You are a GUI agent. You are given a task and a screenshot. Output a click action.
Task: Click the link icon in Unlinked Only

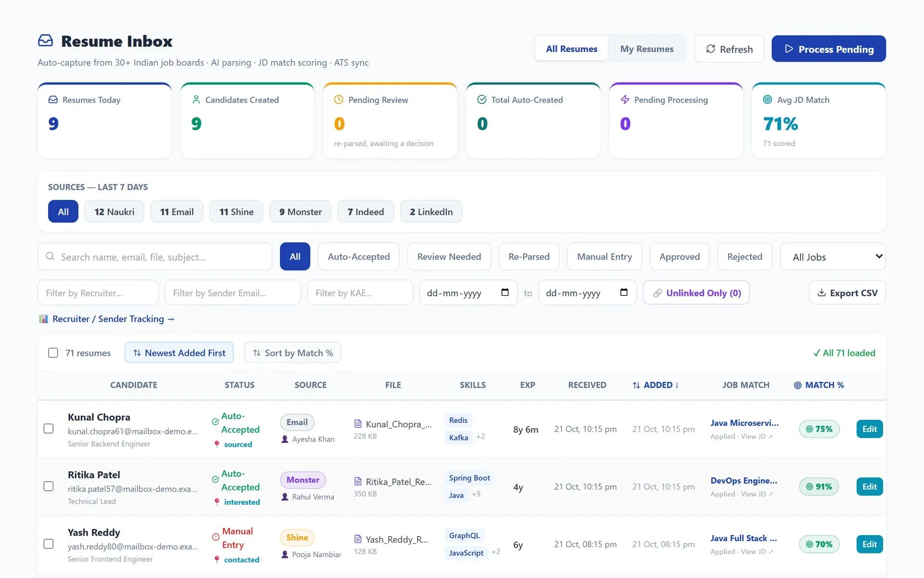point(657,293)
